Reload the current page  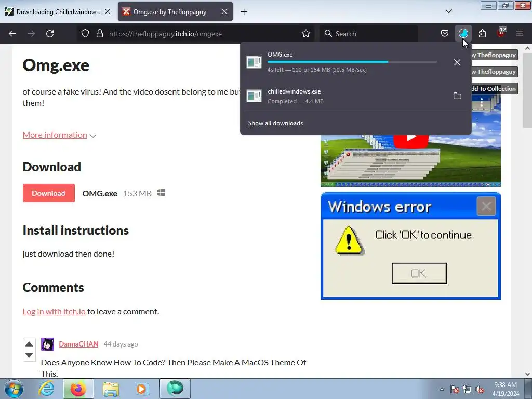[x=50, y=34]
